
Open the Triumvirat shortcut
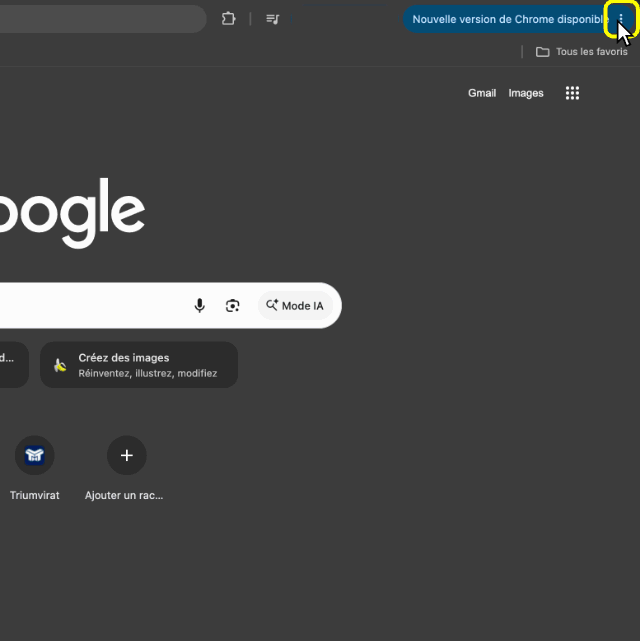click(x=35, y=468)
